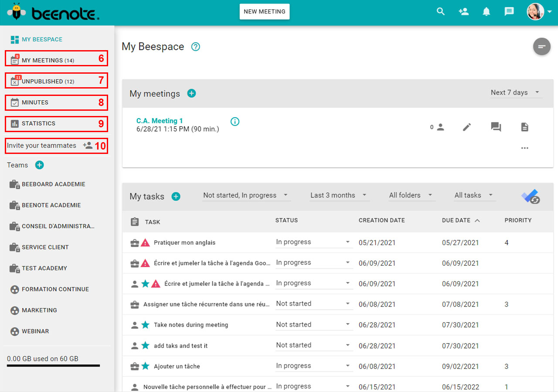Sort by Status column header
The image size is (558, 392).
point(286,220)
